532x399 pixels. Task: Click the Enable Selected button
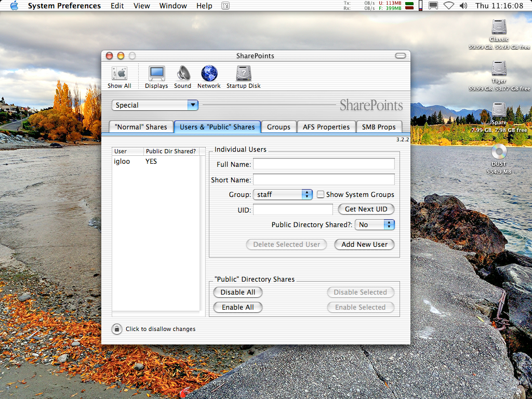click(361, 308)
